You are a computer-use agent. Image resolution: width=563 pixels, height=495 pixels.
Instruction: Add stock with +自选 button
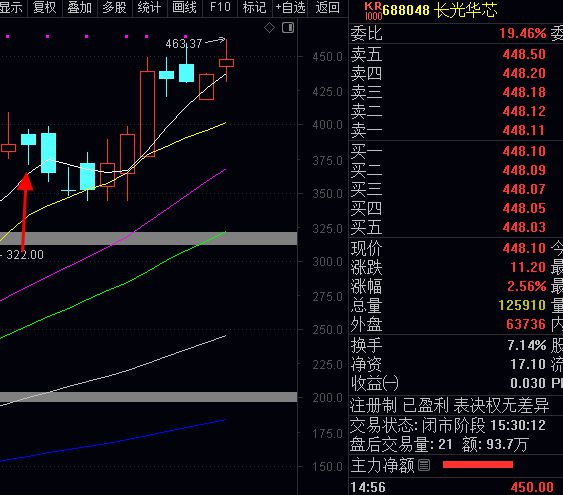coord(290,7)
